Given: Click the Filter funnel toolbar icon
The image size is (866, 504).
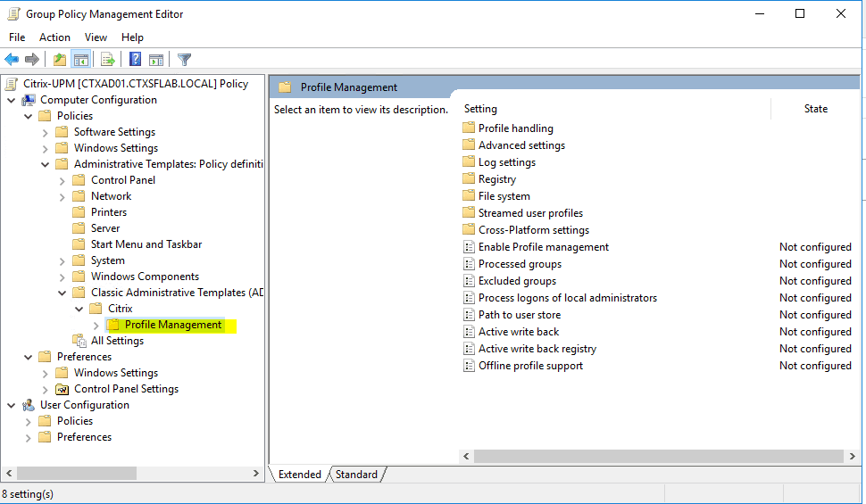Looking at the screenshot, I should (185, 59).
